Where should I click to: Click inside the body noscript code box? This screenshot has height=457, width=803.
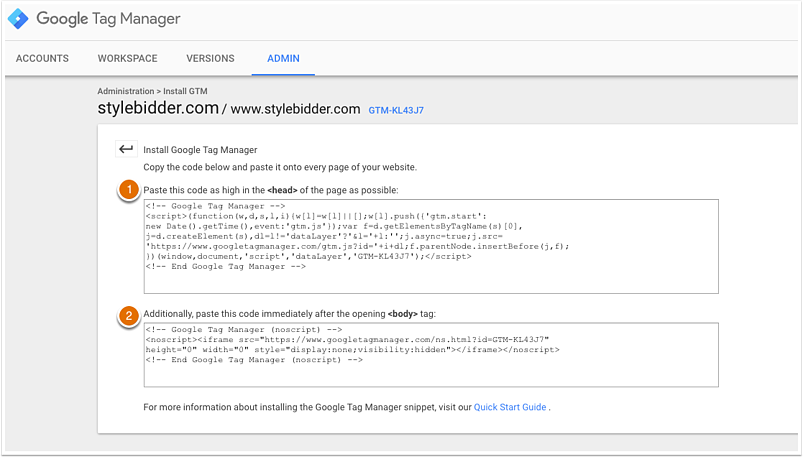[x=431, y=355]
